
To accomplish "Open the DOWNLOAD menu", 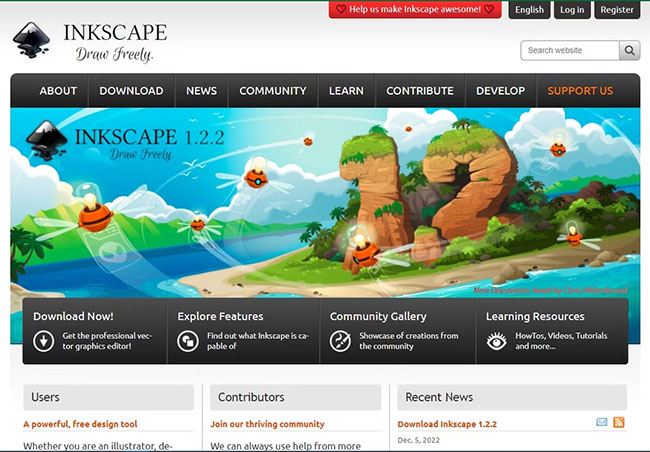I will [131, 91].
